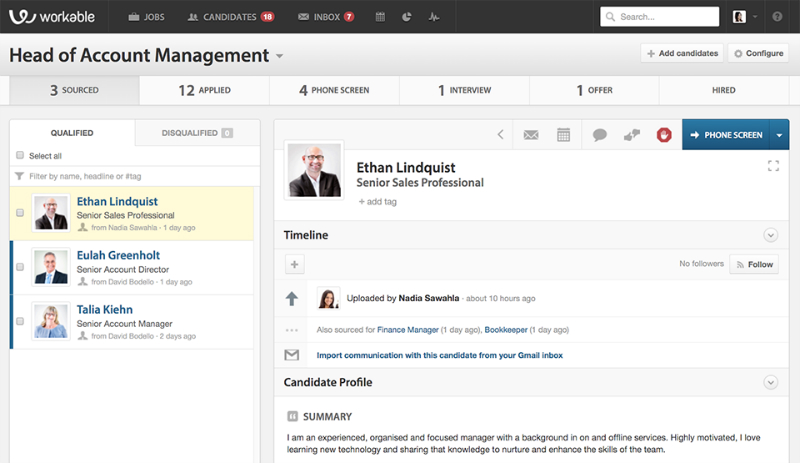Open the reports pie chart icon in the top bar
The height and width of the screenshot is (463, 800).
[407, 17]
